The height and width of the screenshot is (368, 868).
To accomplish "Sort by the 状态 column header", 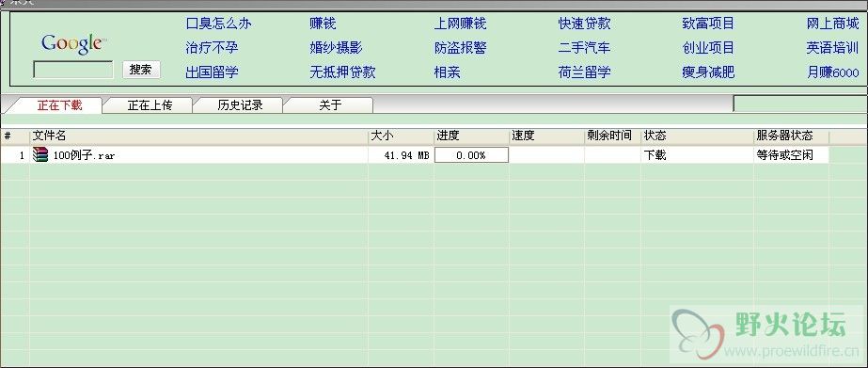I will [x=698, y=136].
